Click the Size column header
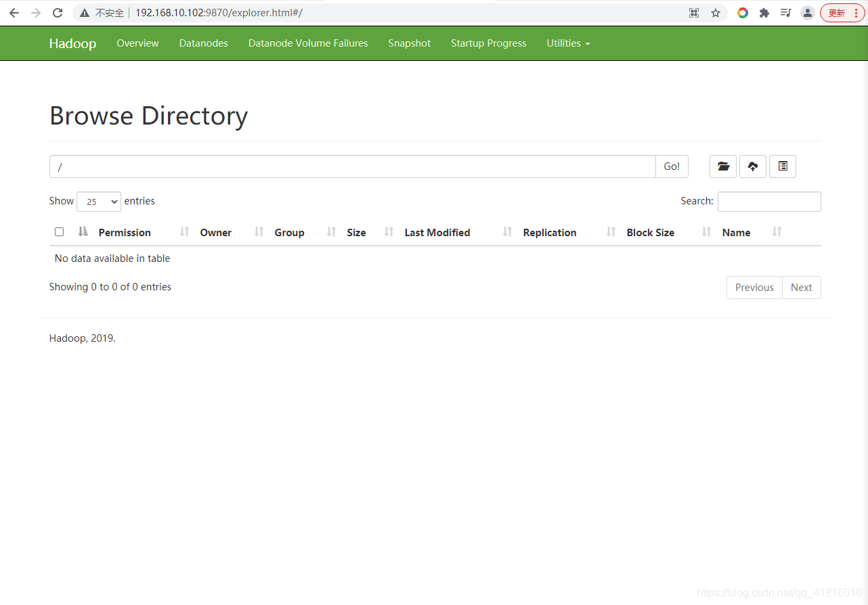This screenshot has height=605, width=868. [356, 233]
